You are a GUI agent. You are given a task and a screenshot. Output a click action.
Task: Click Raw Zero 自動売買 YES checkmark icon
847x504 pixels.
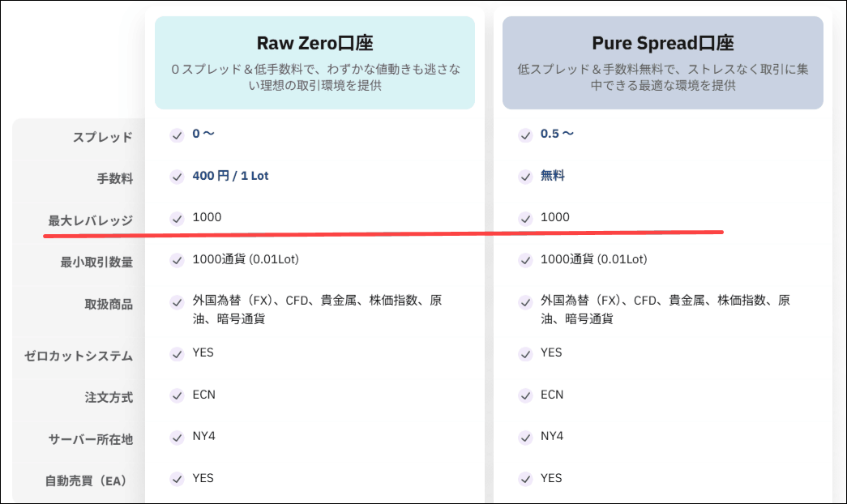click(177, 479)
